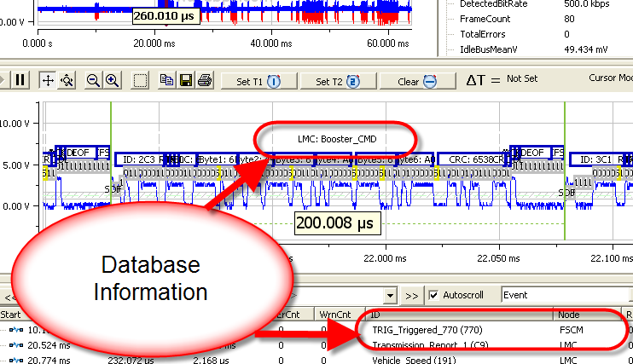Toggle the Autoscroll checkbox
Image resolution: width=633 pixels, height=364 pixels.
433,295
